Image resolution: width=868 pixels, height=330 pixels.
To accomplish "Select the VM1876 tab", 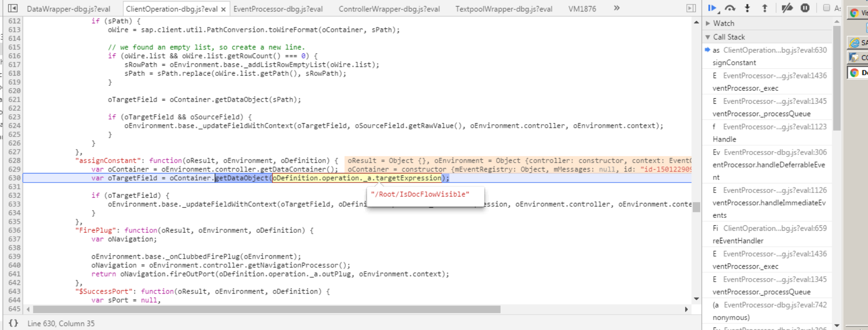I will pos(582,9).
